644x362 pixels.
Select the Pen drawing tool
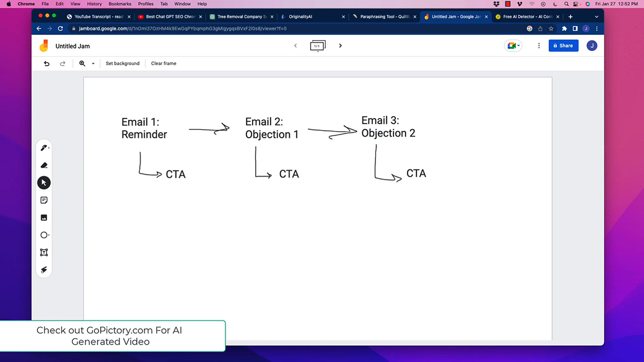pyautogui.click(x=44, y=148)
